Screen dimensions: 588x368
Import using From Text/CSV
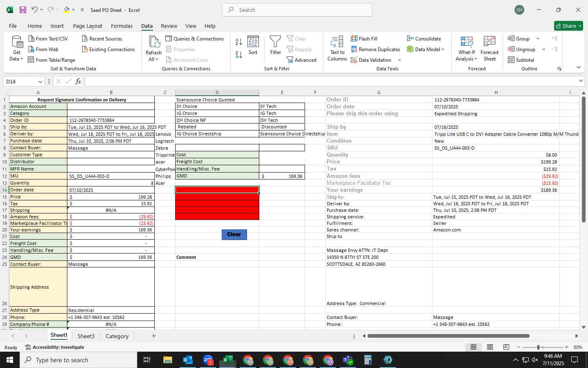click(48, 38)
